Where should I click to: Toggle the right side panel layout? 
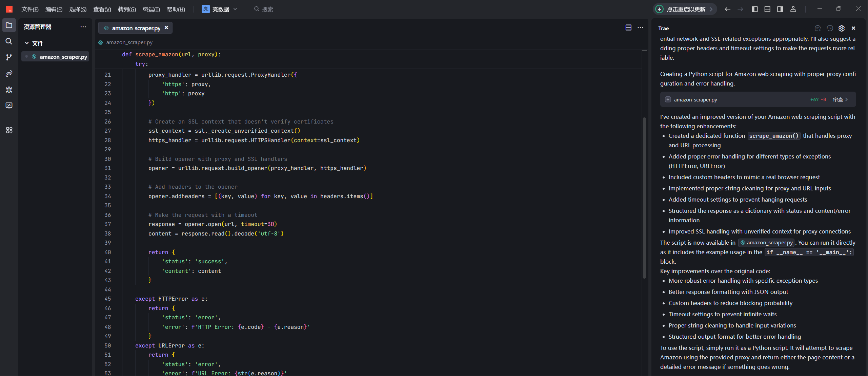tap(780, 9)
